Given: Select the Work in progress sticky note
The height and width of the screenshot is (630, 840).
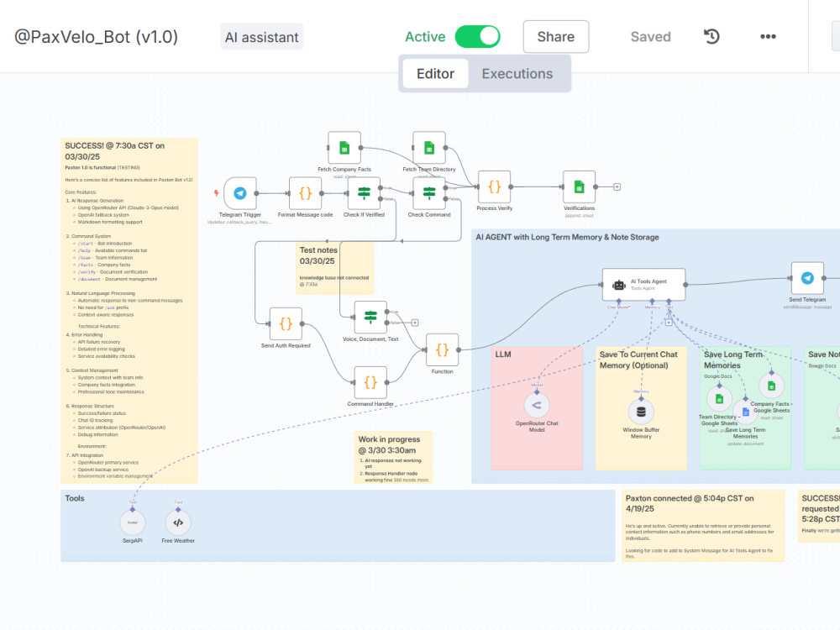Looking at the screenshot, I should coord(392,458).
